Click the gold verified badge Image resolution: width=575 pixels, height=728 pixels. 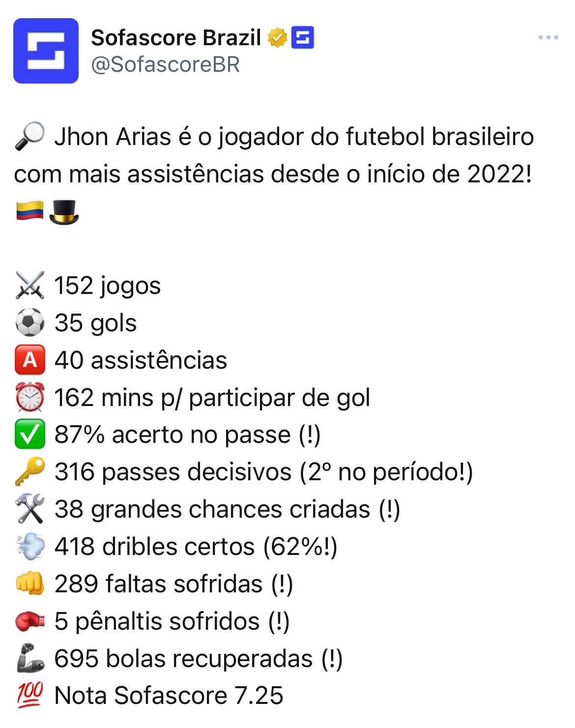point(277,38)
